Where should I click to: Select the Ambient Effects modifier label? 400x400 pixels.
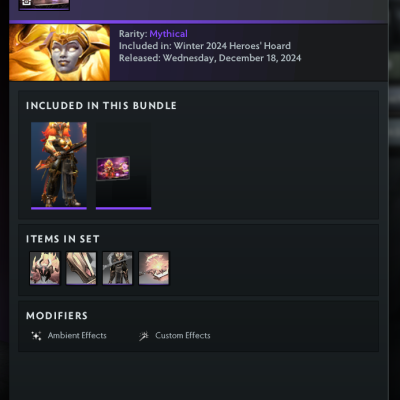coord(77,335)
